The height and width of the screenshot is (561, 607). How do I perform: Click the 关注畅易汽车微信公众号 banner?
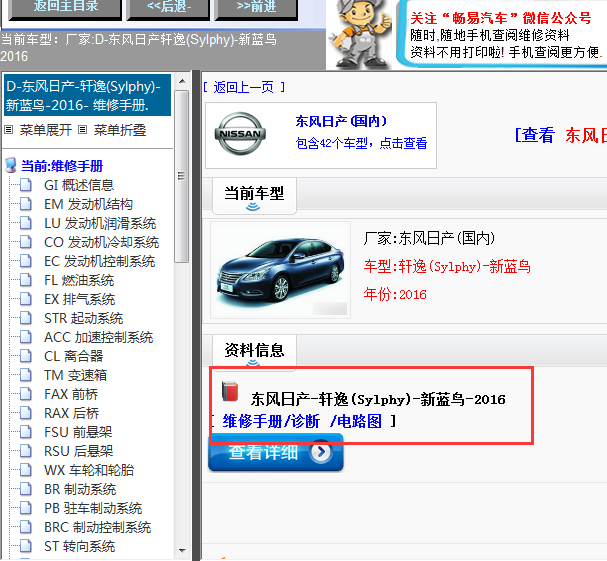502,34
